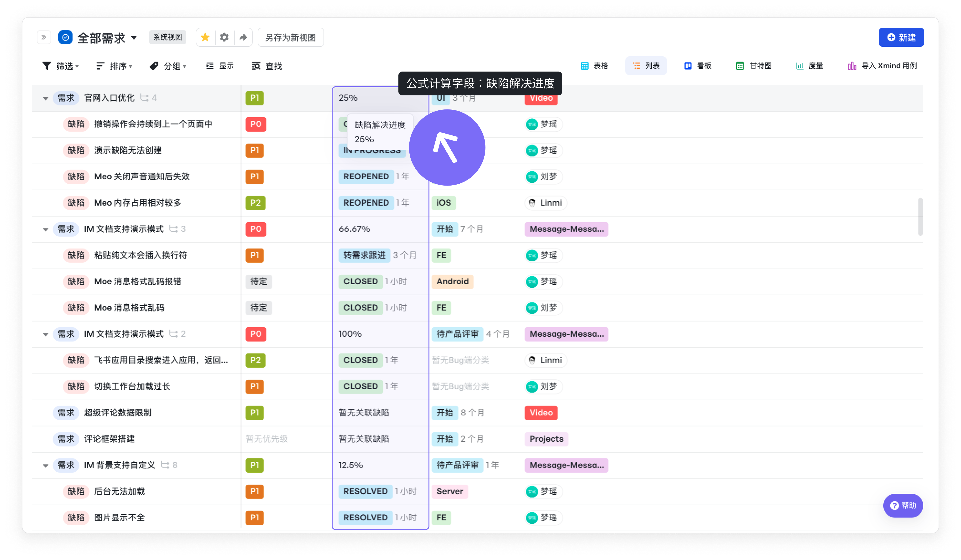This screenshot has width=961, height=560.
Task: Click the blue 全部需求 view icon
Action: click(x=65, y=37)
